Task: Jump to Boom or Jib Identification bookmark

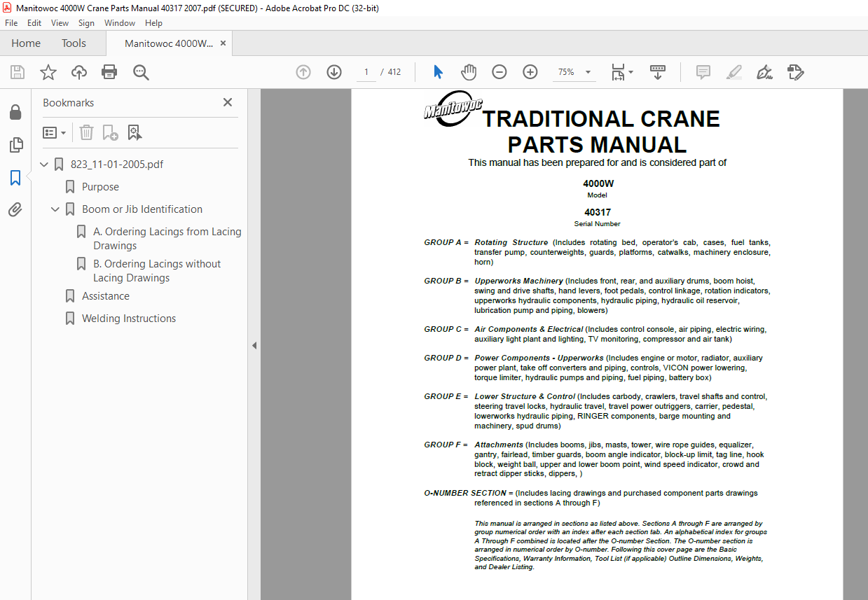Action: 142,209
